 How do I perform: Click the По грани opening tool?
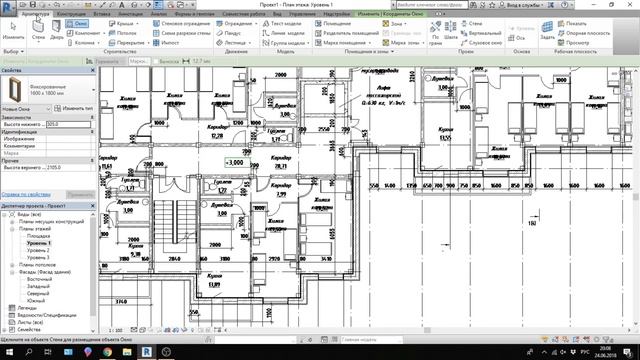point(436,33)
